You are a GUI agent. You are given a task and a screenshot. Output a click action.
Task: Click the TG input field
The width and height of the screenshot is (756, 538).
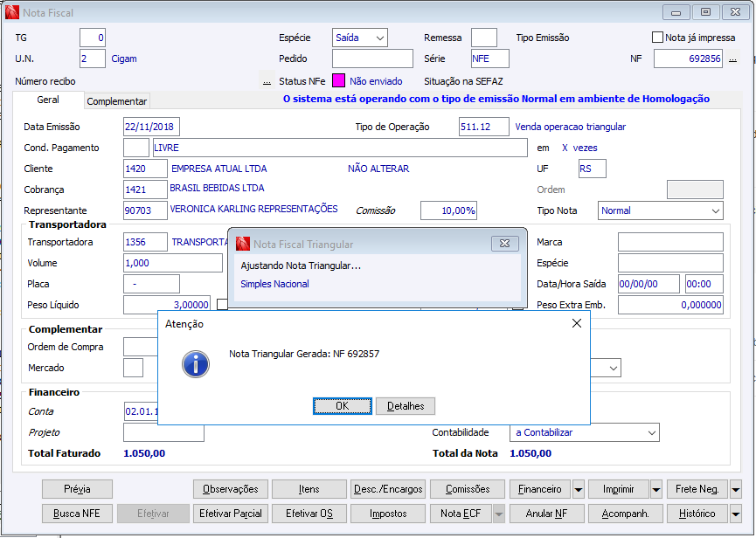pos(93,38)
